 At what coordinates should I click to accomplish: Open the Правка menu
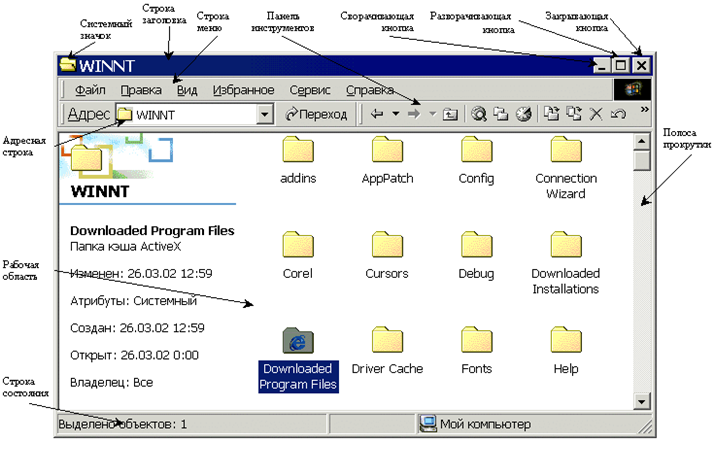[141, 90]
